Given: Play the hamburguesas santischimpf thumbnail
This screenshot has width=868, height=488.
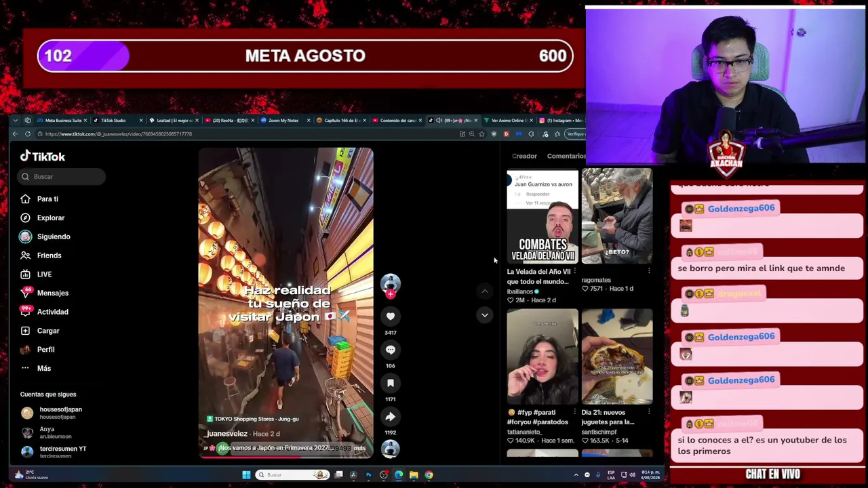Looking at the screenshot, I should tap(617, 357).
